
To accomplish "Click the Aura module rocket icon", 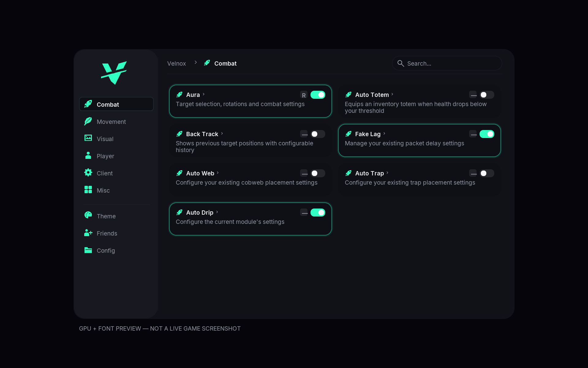I will coord(179,94).
